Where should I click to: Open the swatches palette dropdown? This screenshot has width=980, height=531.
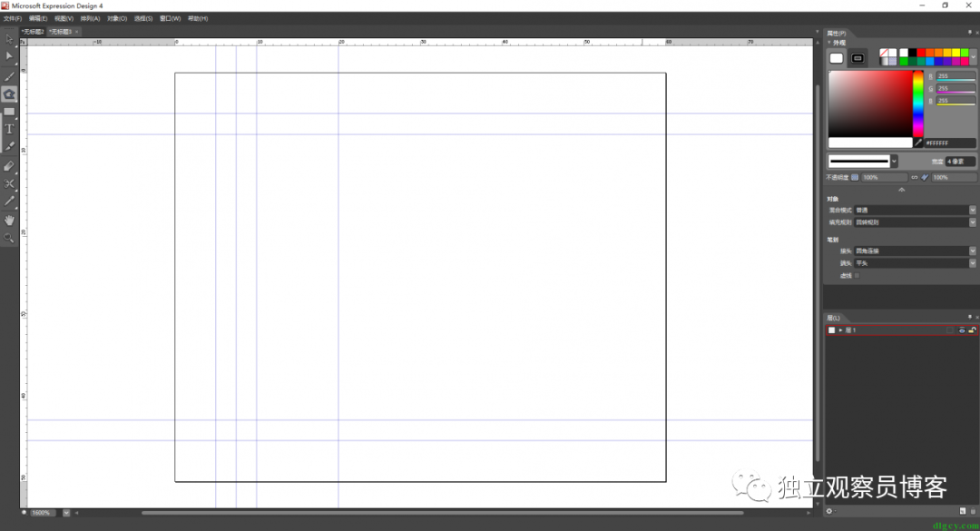(x=973, y=57)
